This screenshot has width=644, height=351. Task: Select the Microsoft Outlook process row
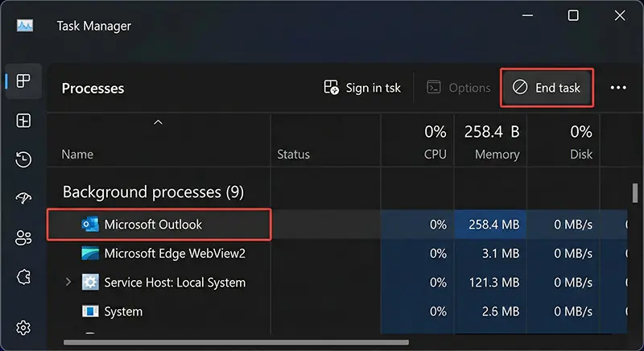click(x=336, y=225)
